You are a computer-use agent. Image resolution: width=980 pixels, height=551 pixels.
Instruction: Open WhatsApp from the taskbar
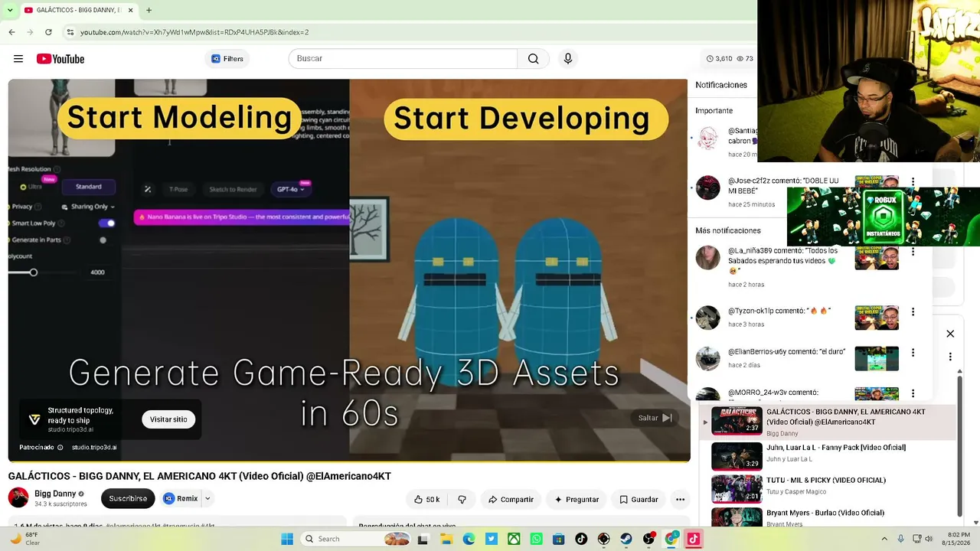pyautogui.click(x=536, y=539)
